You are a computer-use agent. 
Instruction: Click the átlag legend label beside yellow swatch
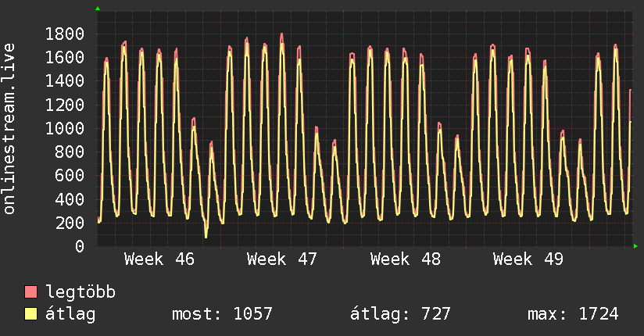(x=70, y=314)
